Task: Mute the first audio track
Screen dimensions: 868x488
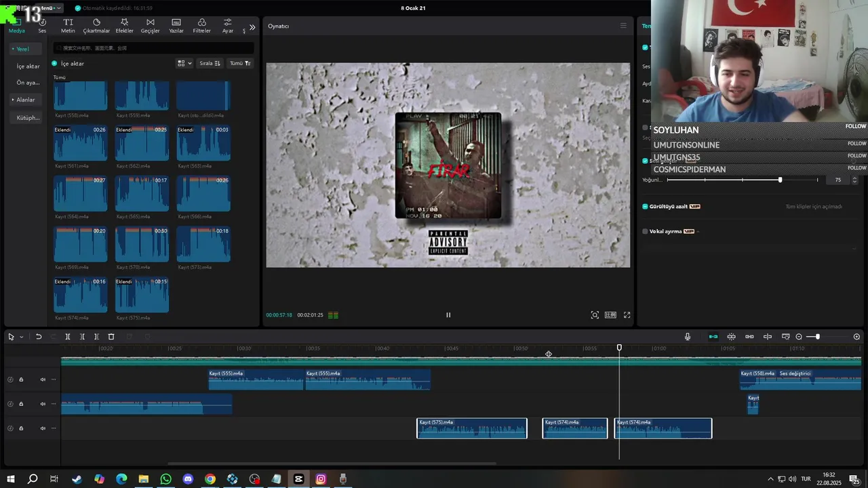Action: point(43,380)
